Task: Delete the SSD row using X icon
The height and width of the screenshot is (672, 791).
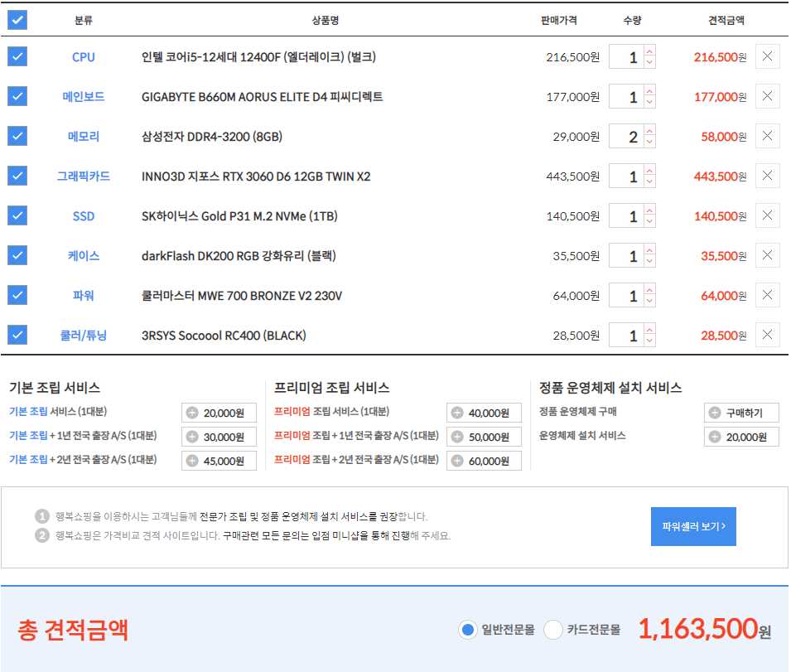Action: tap(767, 216)
